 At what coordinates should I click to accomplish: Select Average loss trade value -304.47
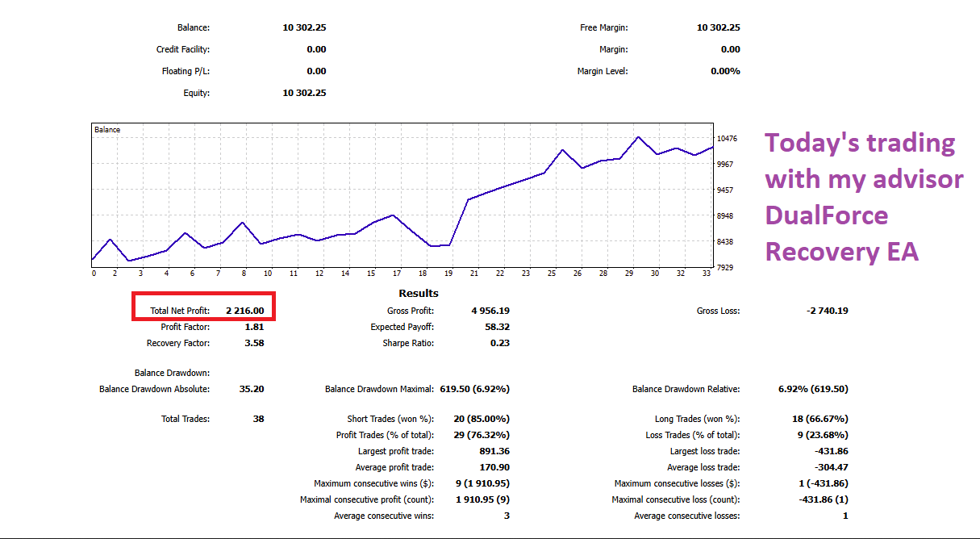coord(832,467)
